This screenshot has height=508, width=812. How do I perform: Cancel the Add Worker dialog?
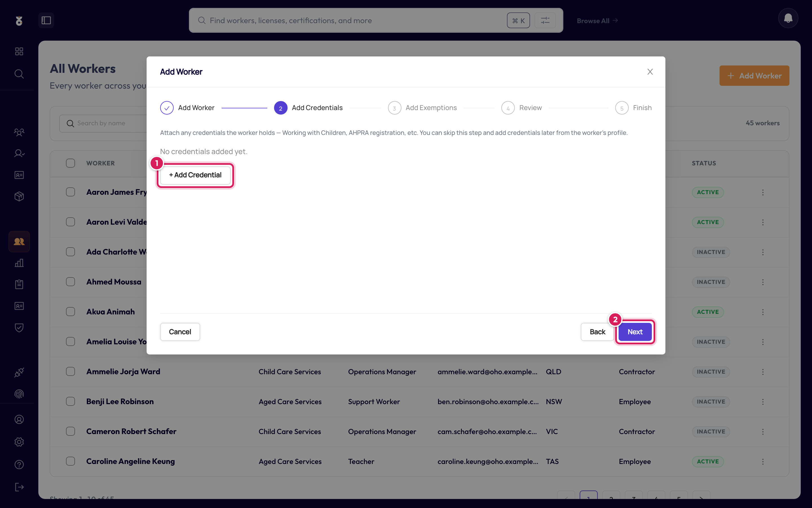click(x=180, y=332)
